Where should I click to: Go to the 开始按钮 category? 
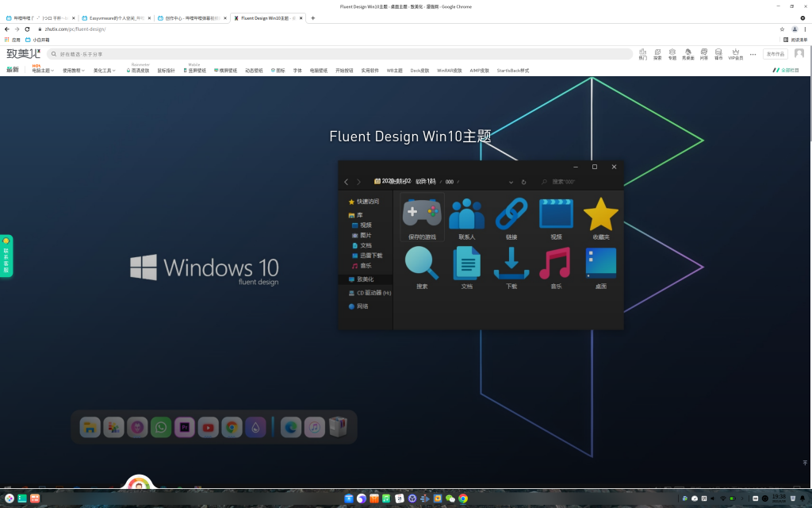click(x=344, y=71)
